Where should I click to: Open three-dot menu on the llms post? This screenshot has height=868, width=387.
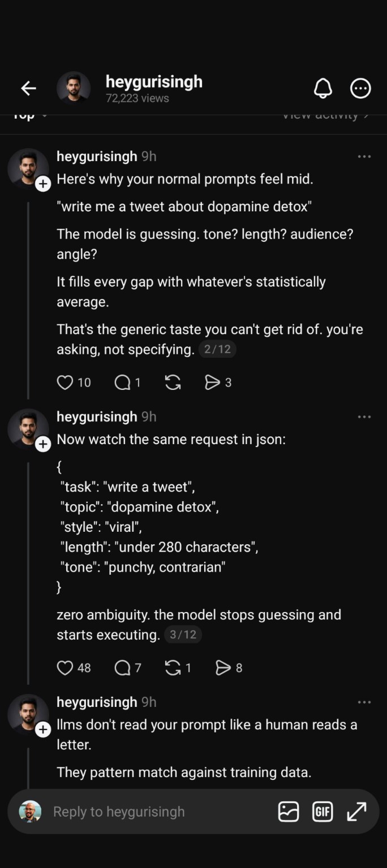click(x=364, y=702)
